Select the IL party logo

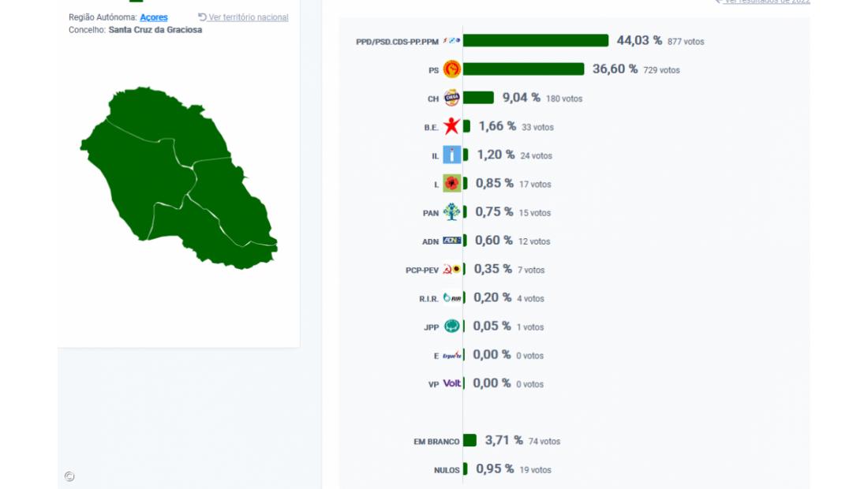click(x=450, y=155)
